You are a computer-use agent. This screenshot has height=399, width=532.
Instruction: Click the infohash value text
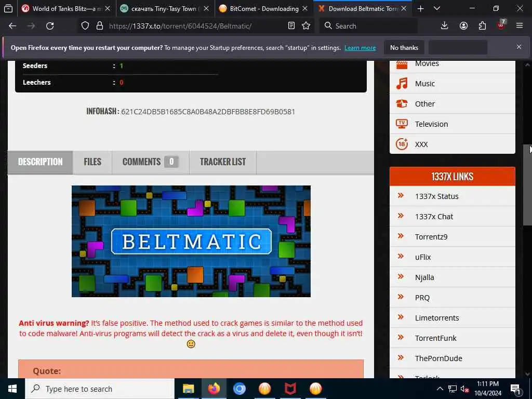[x=208, y=112]
